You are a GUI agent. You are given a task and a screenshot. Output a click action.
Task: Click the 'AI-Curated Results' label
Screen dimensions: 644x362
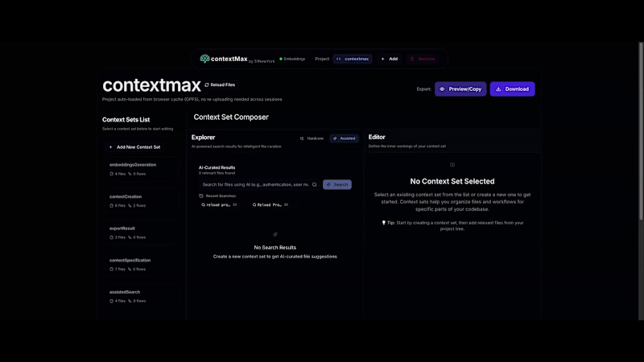pyautogui.click(x=217, y=167)
